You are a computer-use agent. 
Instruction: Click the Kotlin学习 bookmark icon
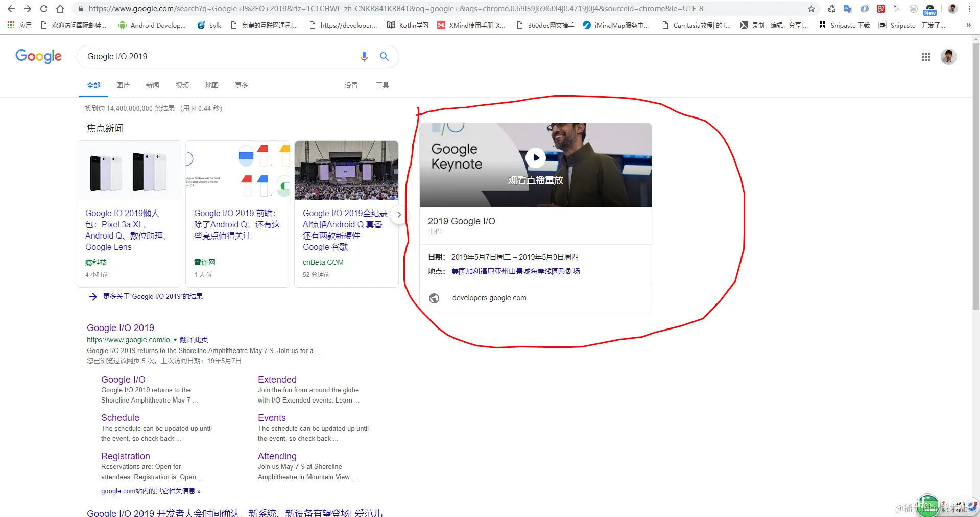tap(391, 25)
